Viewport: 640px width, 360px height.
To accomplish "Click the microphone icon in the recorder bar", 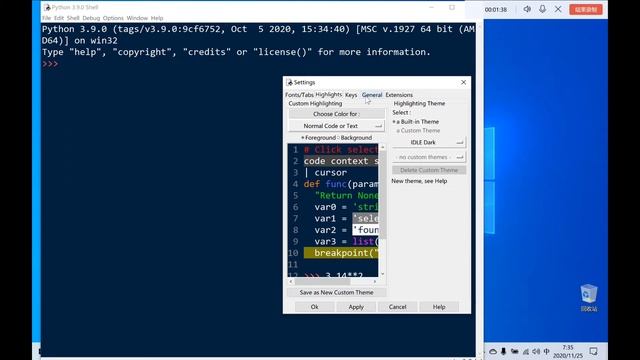I will [542, 9].
